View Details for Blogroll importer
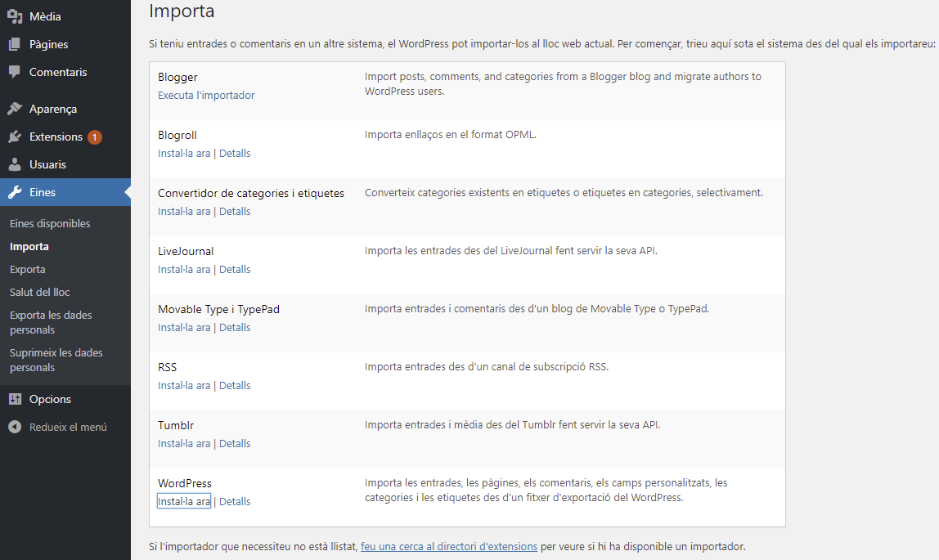Viewport: 939px width, 560px height. (x=235, y=153)
